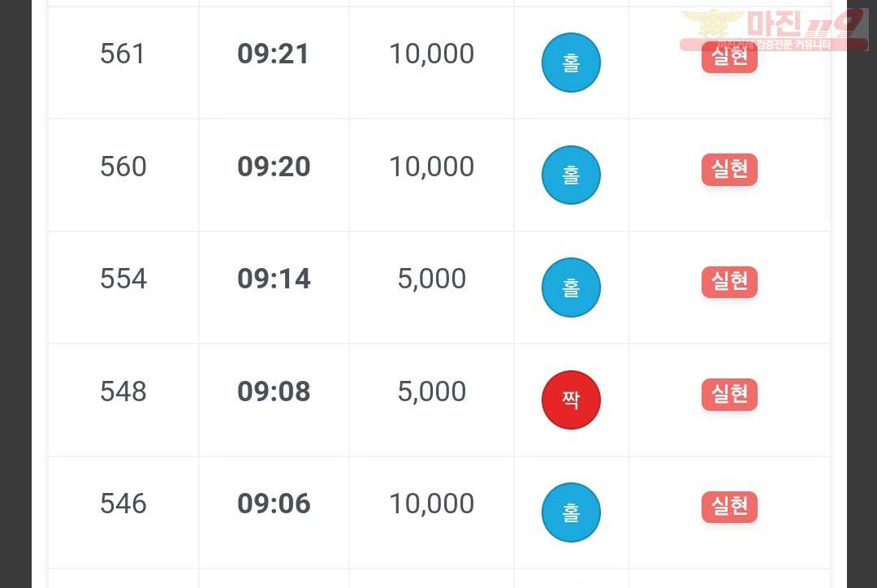The width and height of the screenshot is (877, 588).
Task: Click the blue 홀 circle in row 554
Action: pos(571,288)
